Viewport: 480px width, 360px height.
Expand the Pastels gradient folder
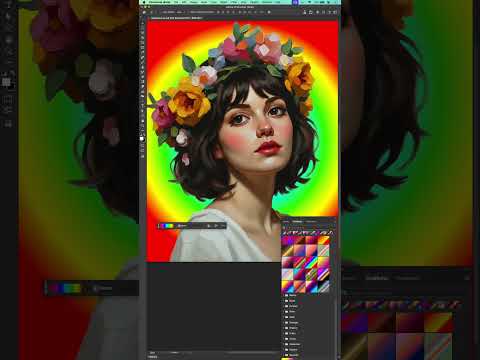tap(283, 349)
